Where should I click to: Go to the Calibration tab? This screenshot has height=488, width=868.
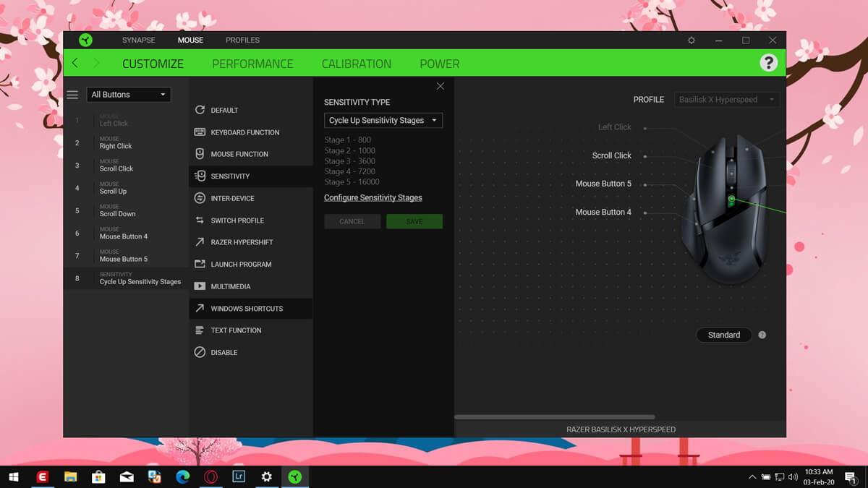point(357,64)
